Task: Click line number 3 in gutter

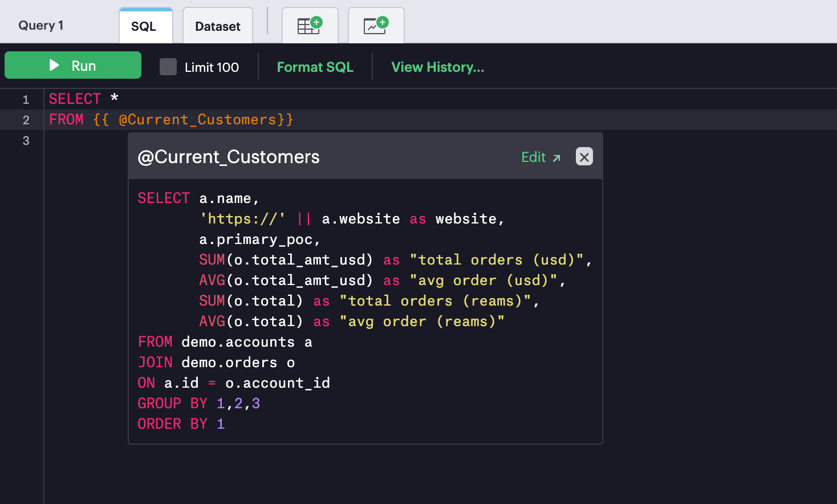Action: coord(26,140)
